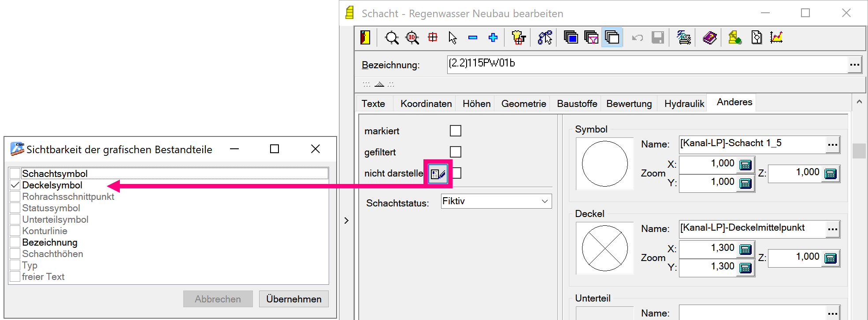Click the red crosshair target icon
Image resolution: width=868 pixels, height=320 pixels.
(433, 37)
